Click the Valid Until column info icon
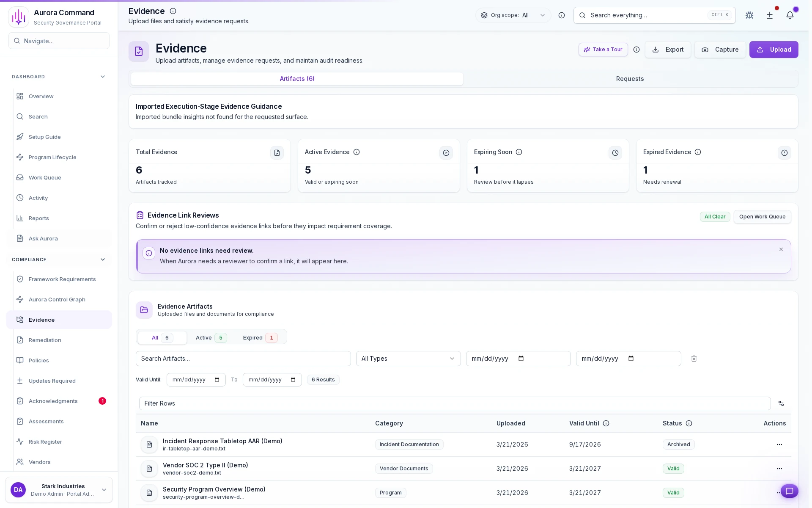812x508 pixels. (606, 423)
